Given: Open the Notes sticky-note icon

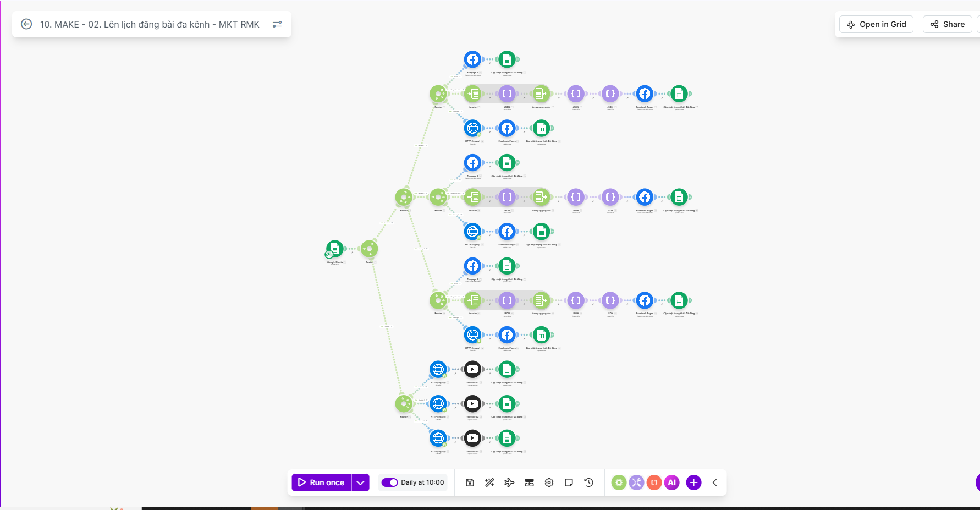Looking at the screenshot, I should [569, 482].
